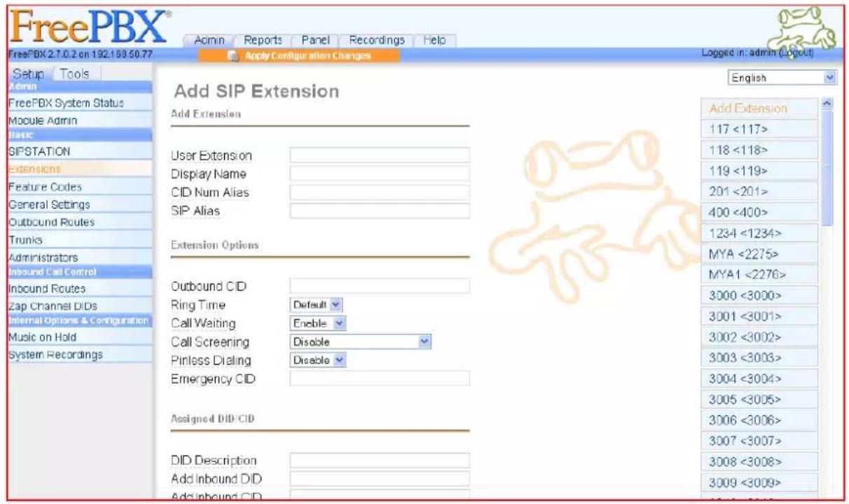Viewport: 849px width, 504px height.
Task: Select extension 119 <119>
Action: click(759, 171)
